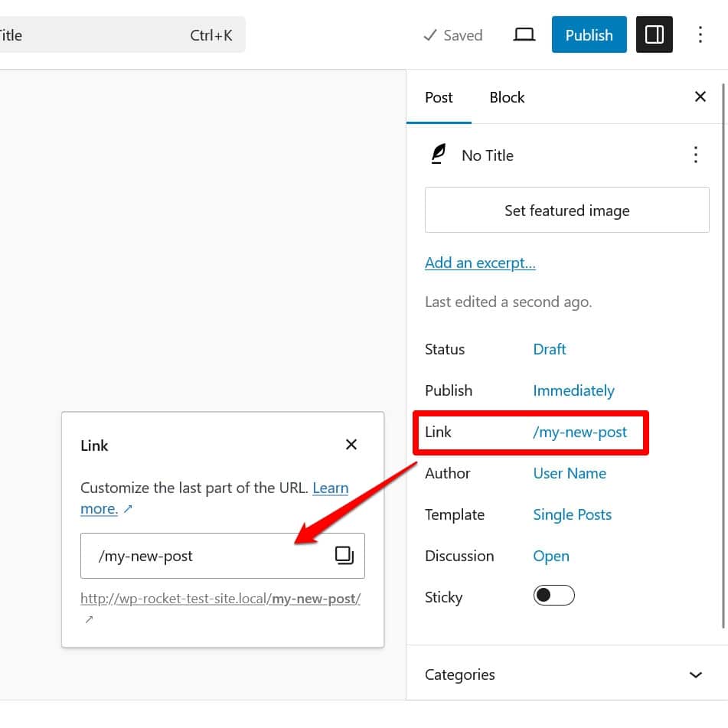Dismiss the Link popover via its X
Image resolution: width=728 pixels, height=728 pixels.
(x=351, y=444)
